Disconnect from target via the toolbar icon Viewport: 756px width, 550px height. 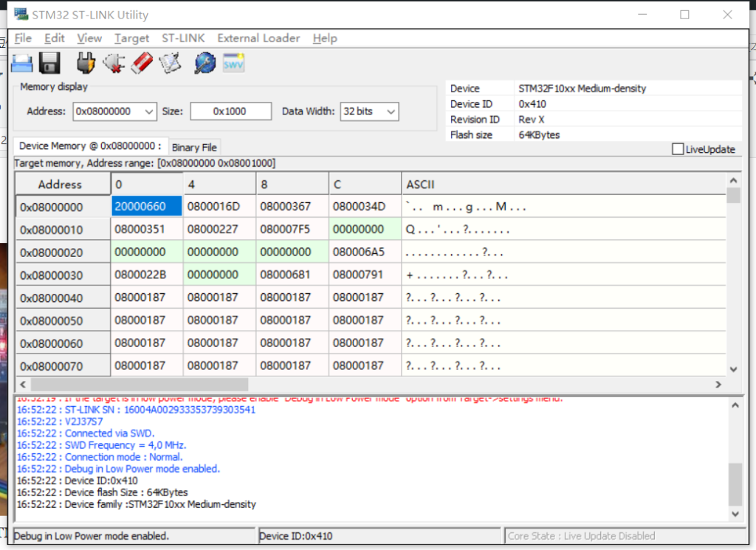[114, 63]
